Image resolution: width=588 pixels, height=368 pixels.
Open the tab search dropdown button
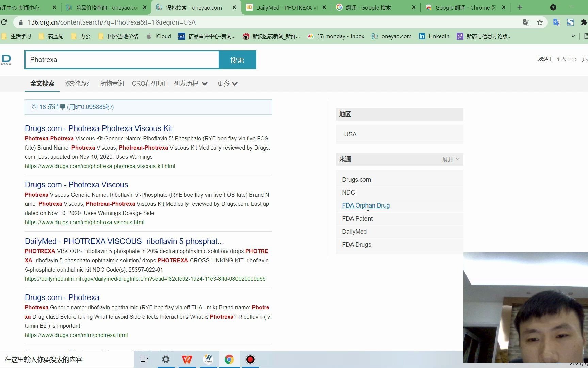click(553, 7)
